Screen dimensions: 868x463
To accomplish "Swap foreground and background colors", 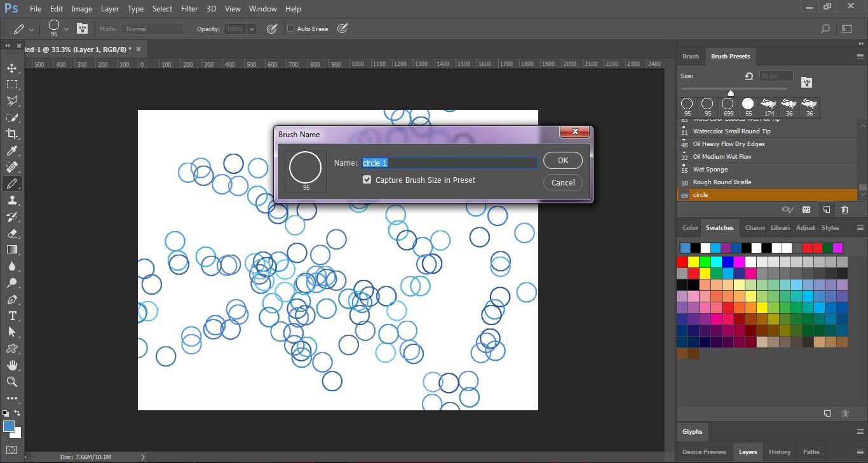I will coord(17,413).
